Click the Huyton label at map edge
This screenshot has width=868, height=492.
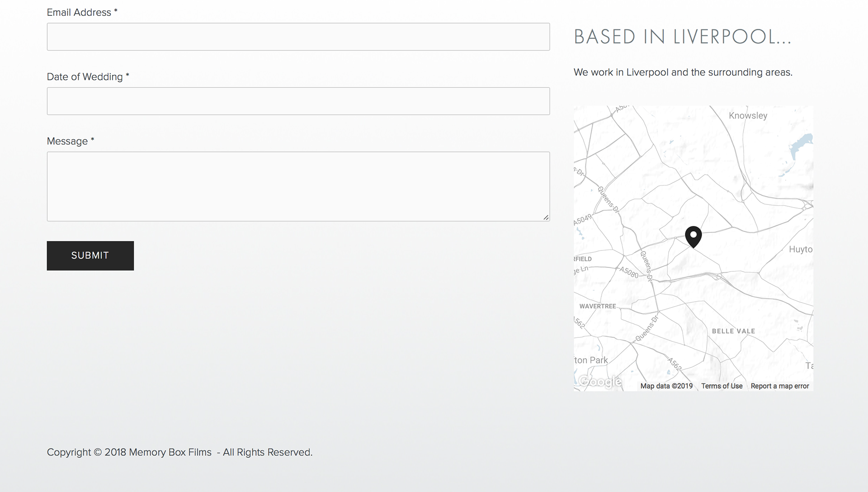[800, 249]
